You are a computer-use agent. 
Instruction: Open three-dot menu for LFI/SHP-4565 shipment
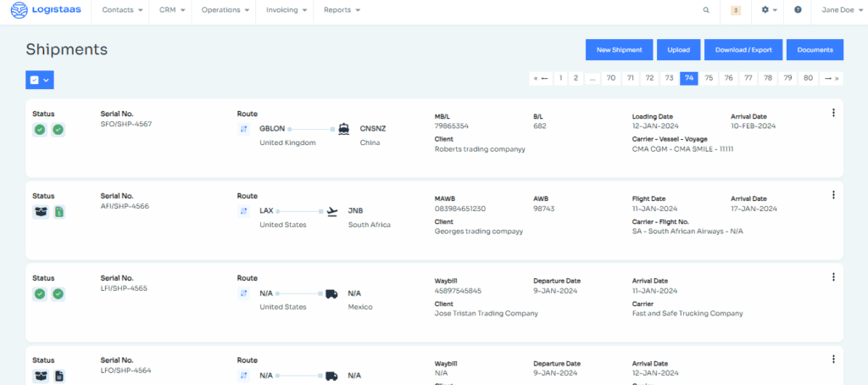[833, 277]
